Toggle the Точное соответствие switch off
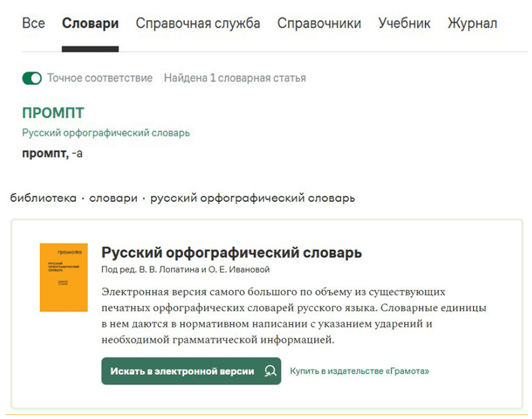Screen dimensions: 532x419 [x=32, y=78]
